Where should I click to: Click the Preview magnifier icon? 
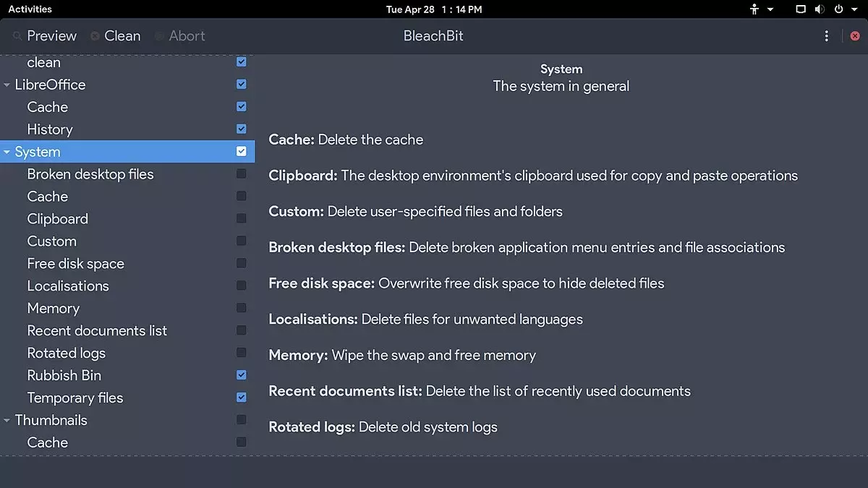pos(17,36)
